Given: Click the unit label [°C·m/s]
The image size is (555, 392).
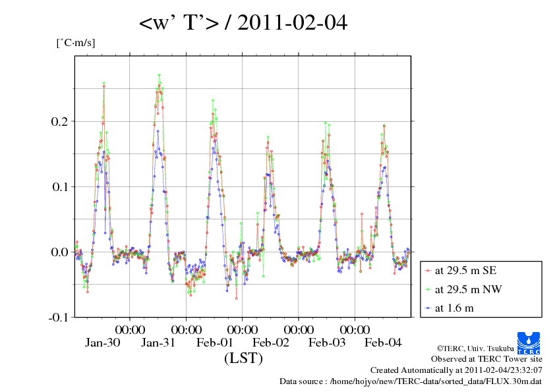Looking at the screenshot, I should [76, 43].
